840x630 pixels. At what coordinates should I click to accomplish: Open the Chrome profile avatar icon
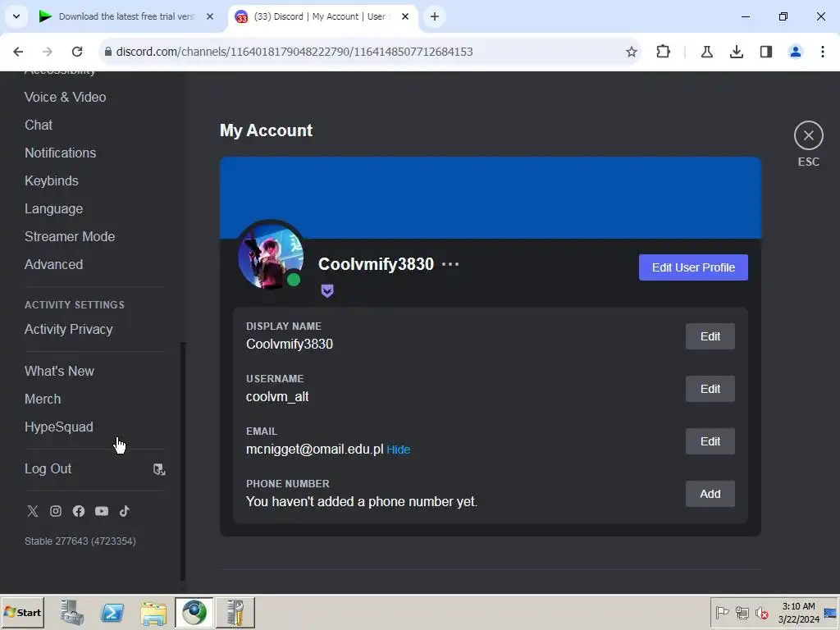click(796, 52)
